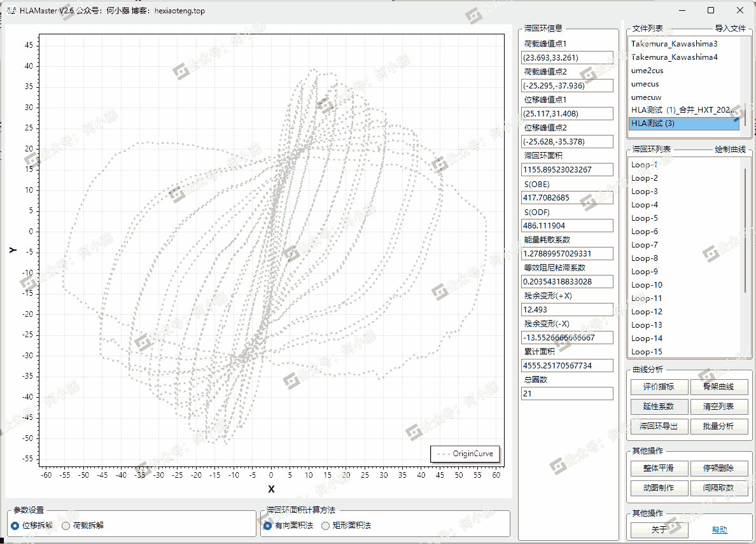Screen dimensions: 756x544
Task: Click 绘制曲线 to draw the curve
Action: [x=729, y=150]
